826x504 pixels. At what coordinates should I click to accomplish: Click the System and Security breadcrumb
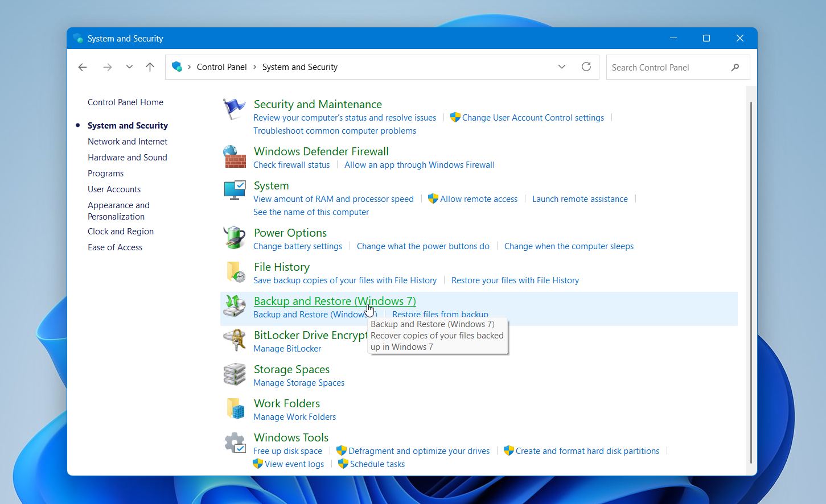(299, 67)
